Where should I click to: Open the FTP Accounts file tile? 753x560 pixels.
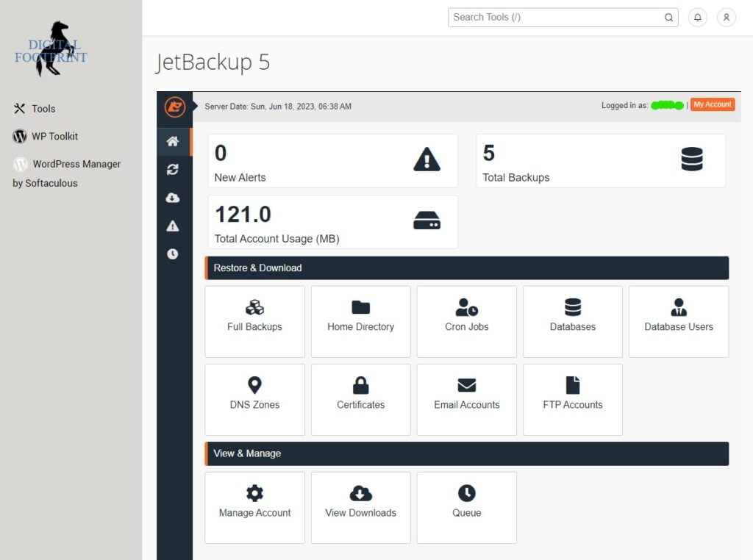click(572, 399)
